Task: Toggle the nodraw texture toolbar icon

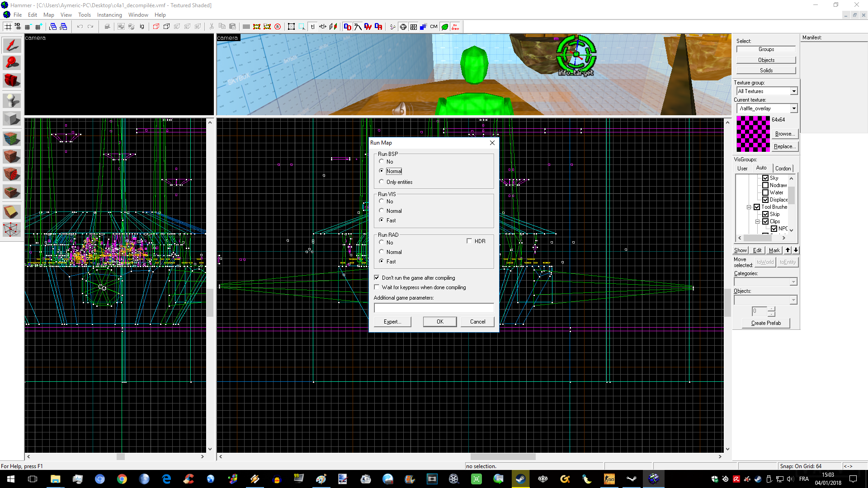Action: pyautogui.click(x=455, y=27)
